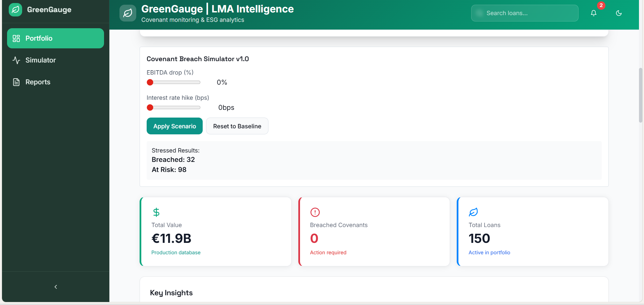Click the Interest rate hike slider handle
This screenshot has height=305, width=644.
(150, 107)
